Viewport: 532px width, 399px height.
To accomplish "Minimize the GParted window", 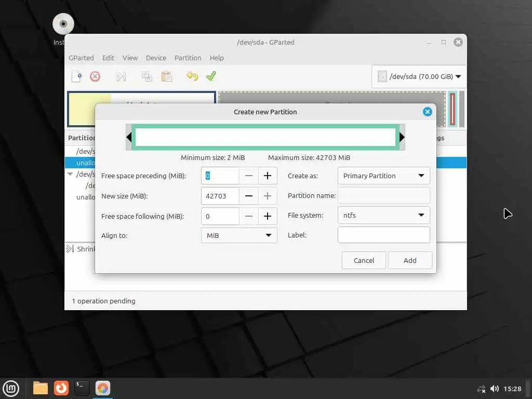I will tap(429, 42).
